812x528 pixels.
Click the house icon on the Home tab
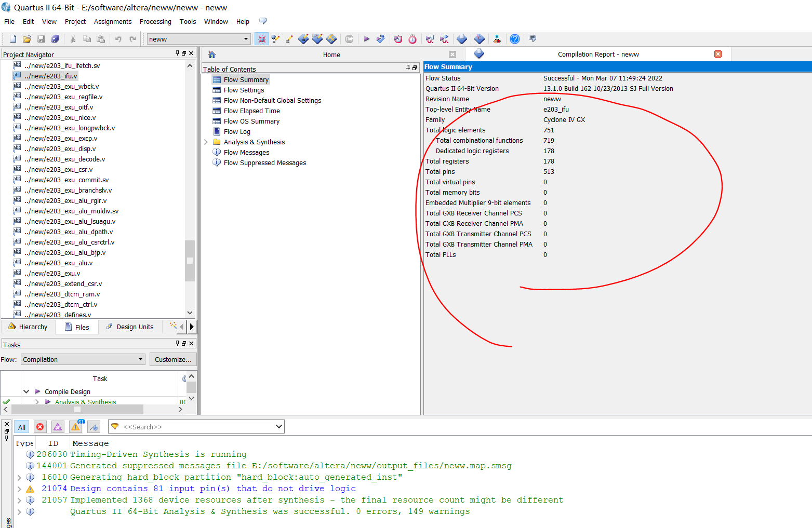click(x=212, y=55)
